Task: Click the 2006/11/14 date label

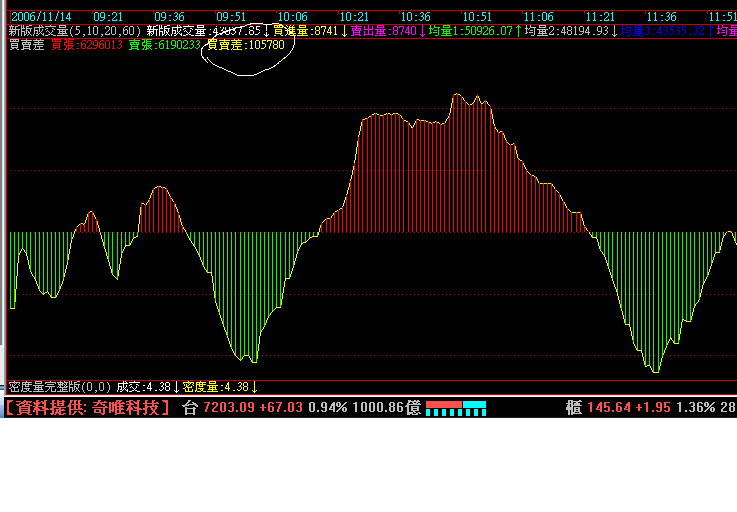Action: pos(40,17)
